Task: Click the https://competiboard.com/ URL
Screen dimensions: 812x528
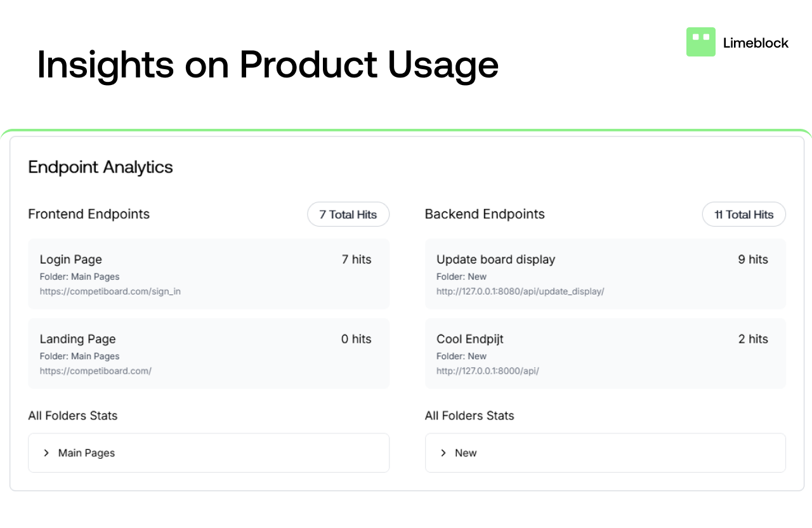Action: coord(96,371)
